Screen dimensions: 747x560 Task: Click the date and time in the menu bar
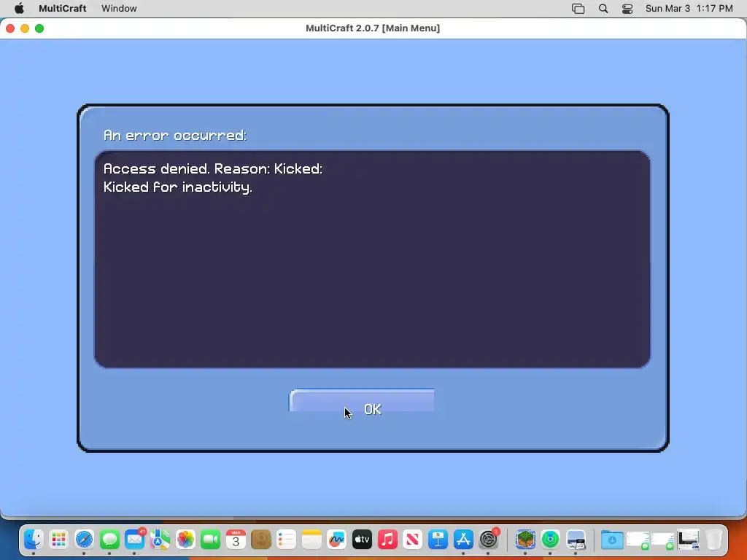click(x=689, y=9)
